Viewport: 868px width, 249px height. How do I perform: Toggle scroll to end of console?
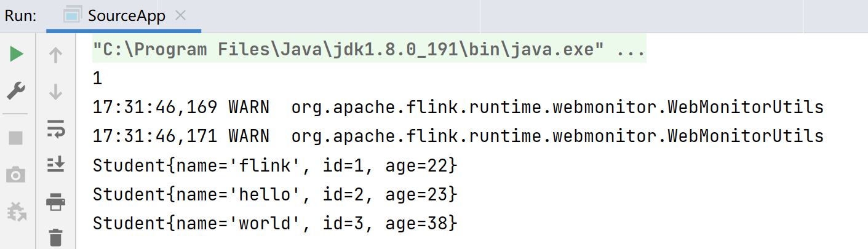coord(56,164)
